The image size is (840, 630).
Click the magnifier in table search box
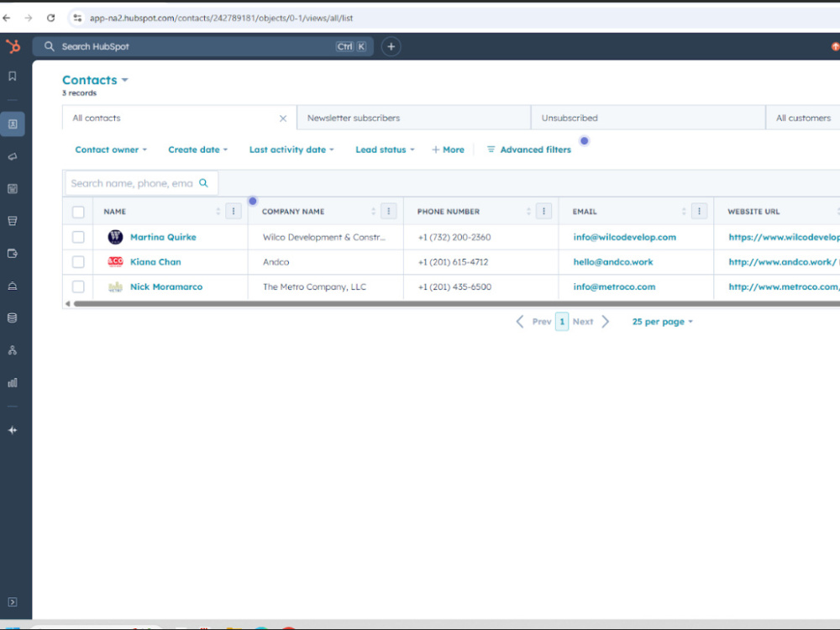(203, 183)
